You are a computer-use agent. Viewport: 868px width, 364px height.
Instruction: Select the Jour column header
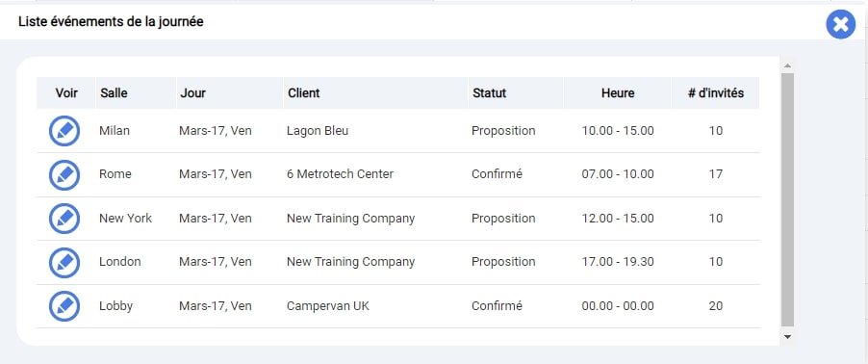[x=192, y=93]
